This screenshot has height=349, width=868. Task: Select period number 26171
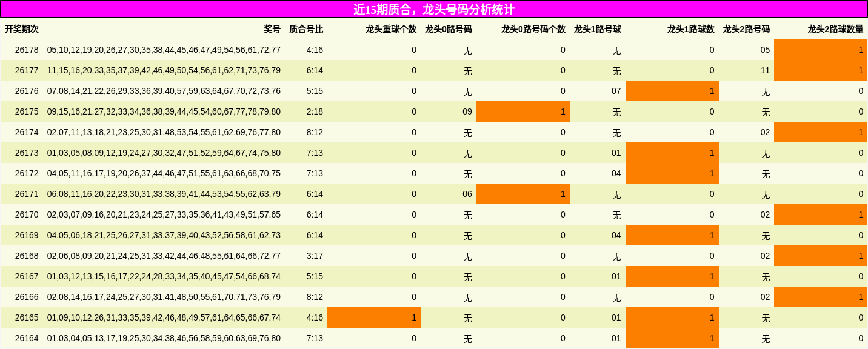tap(27, 194)
